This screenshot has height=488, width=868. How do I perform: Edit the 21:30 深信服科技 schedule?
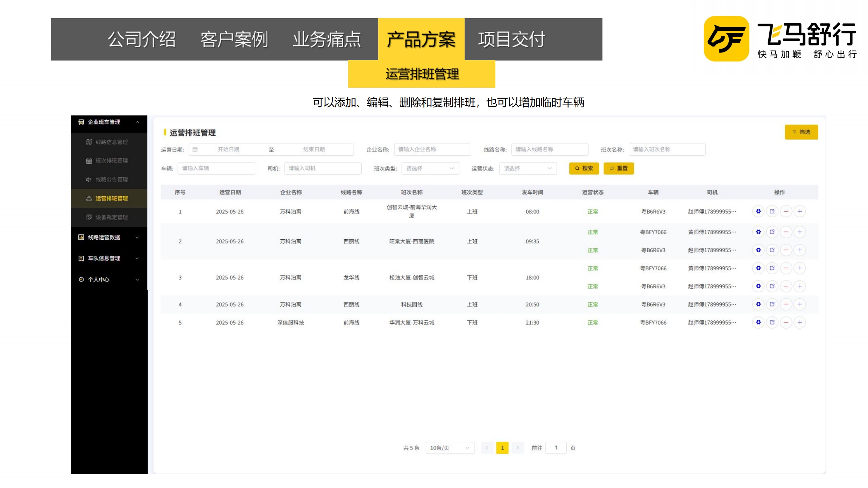(758, 323)
